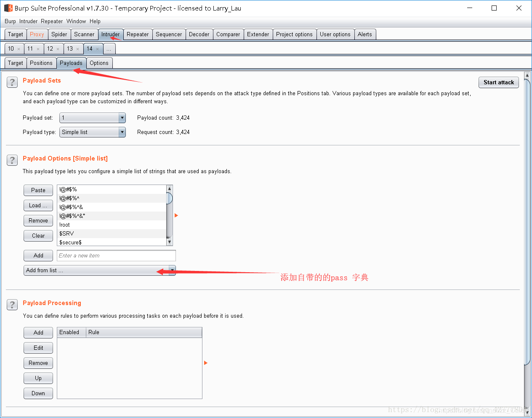Click Remove in Payload Processing
Viewport: 532px width, 418px height.
point(38,363)
